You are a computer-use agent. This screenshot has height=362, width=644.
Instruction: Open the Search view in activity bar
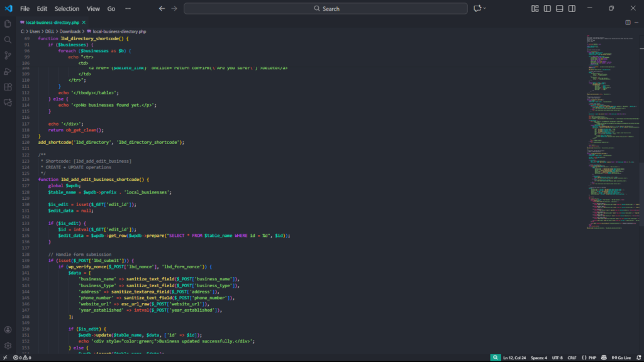8,39
